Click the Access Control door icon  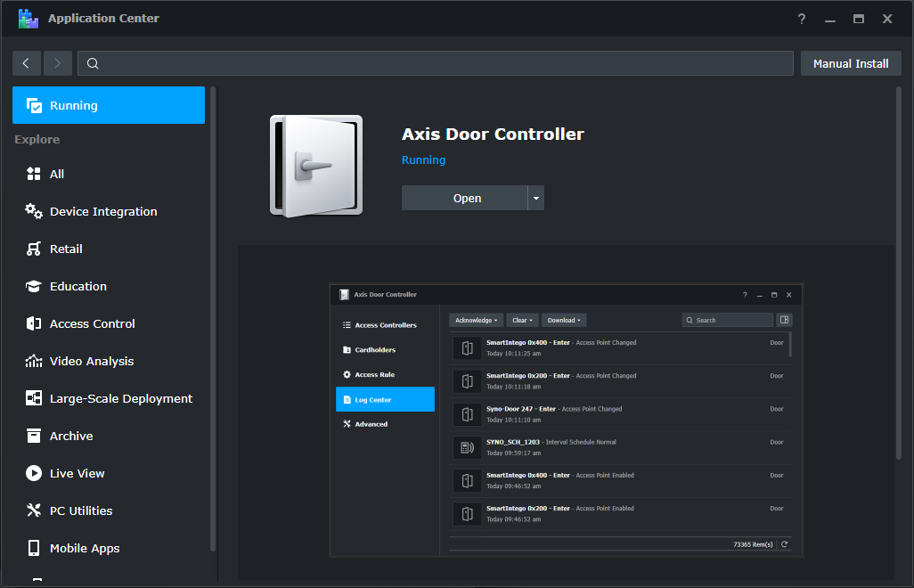click(34, 323)
